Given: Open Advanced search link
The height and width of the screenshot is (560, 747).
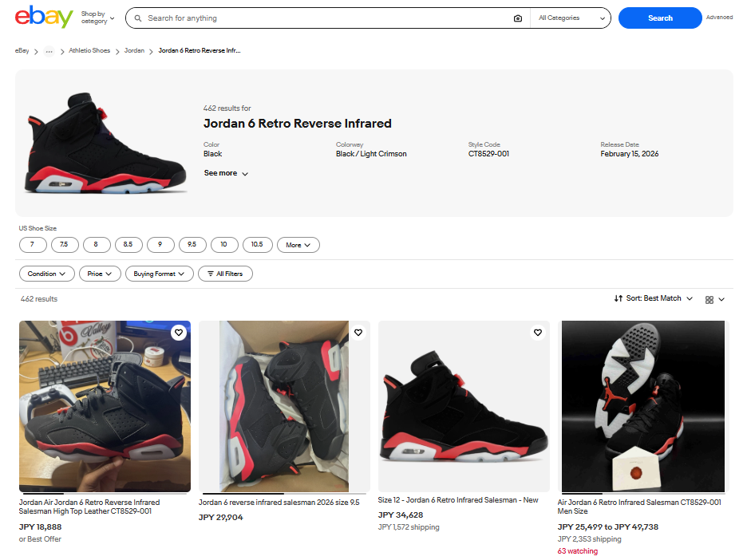Looking at the screenshot, I should point(719,17).
